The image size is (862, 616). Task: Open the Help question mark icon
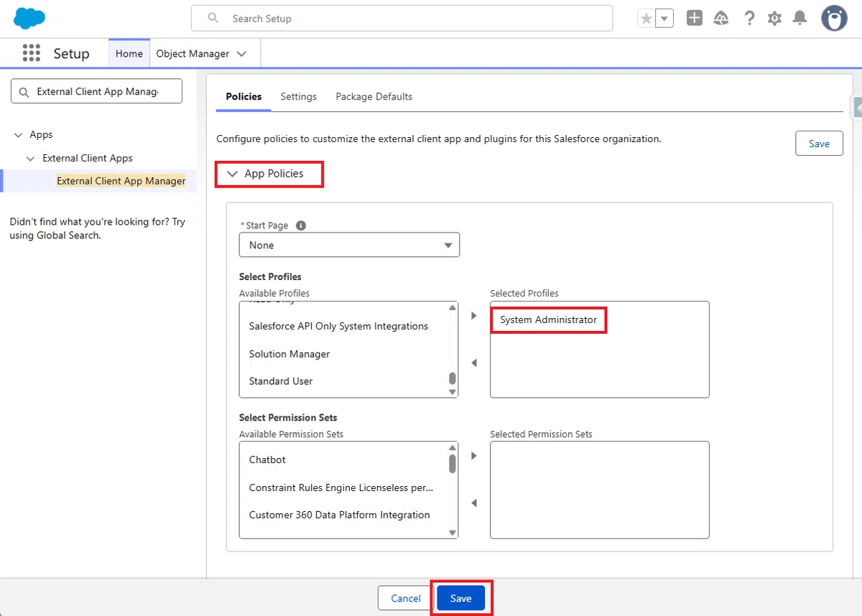click(749, 19)
